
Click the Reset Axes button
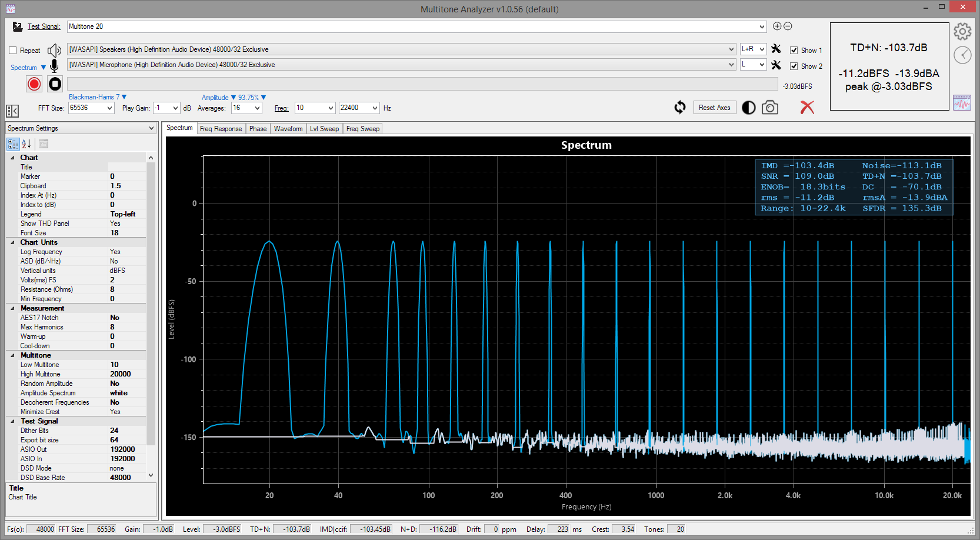pos(714,108)
